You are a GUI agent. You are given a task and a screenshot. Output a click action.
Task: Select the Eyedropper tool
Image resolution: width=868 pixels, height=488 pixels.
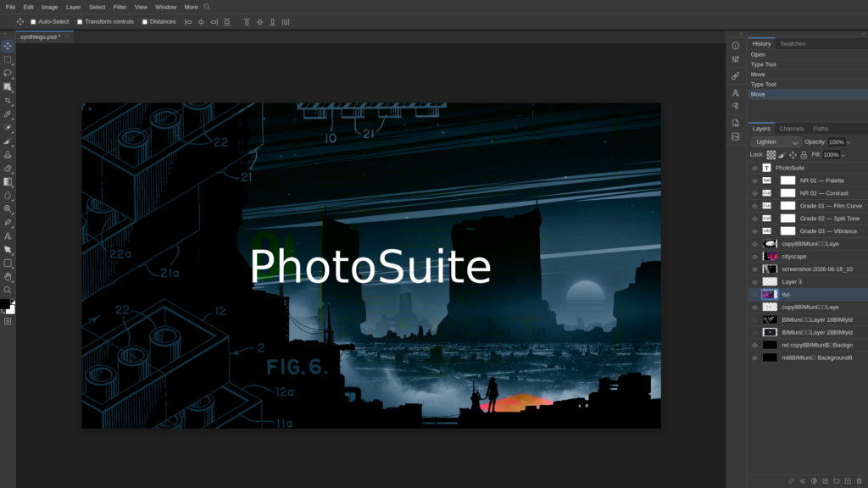click(8, 114)
